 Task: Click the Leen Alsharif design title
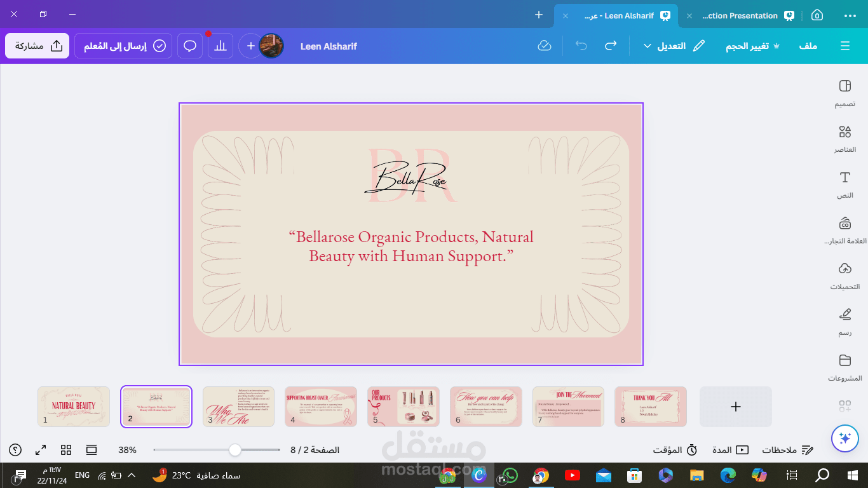click(329, 46)
